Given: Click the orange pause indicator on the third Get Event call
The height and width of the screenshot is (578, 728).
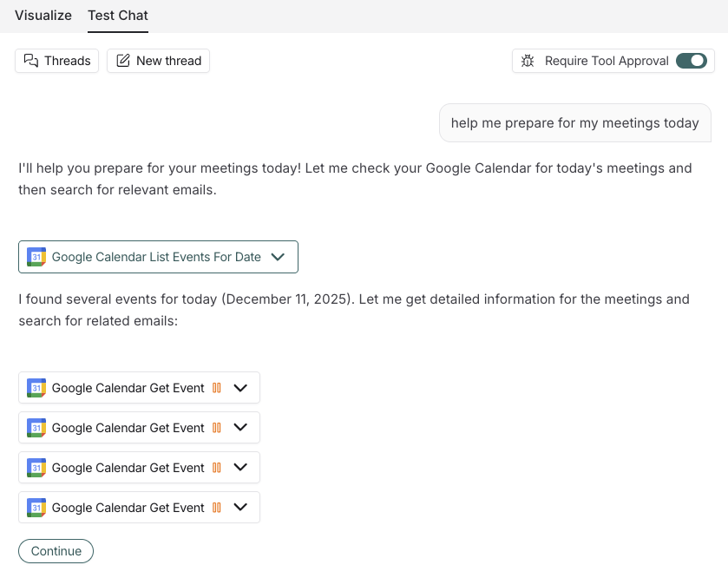Looking at the screenshot, I should click(x=216, y=467).
